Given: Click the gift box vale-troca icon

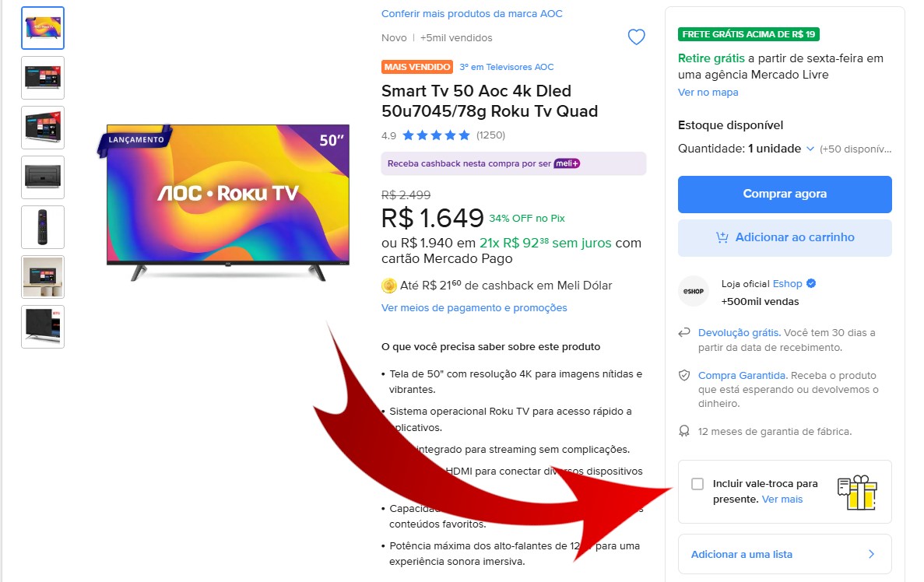Looking at the screenshot, I should (857, 493).
